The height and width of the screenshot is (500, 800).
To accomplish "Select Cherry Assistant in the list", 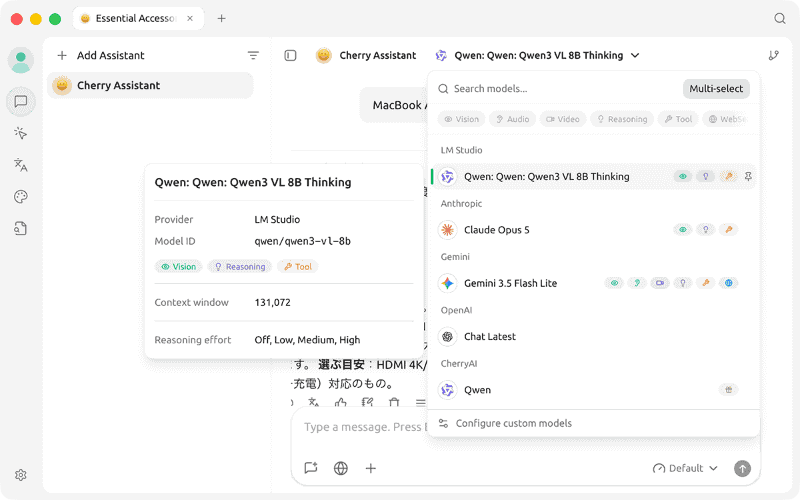I will click(150, 85).
